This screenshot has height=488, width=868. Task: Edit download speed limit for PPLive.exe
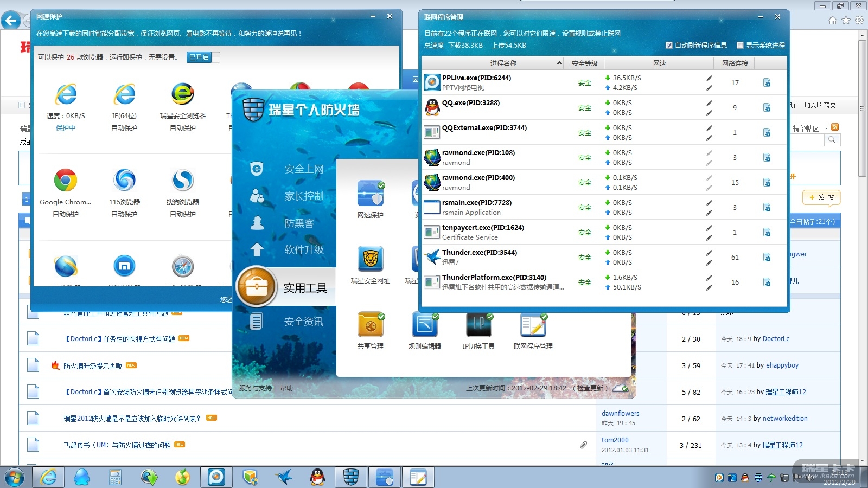click(x=709, y=78)
